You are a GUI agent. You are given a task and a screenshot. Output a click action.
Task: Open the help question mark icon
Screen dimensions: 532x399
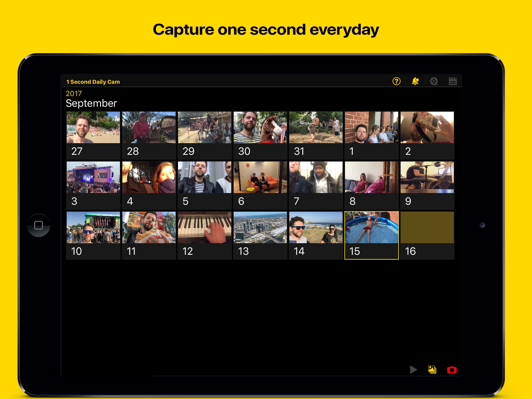[x=396, y=81]
